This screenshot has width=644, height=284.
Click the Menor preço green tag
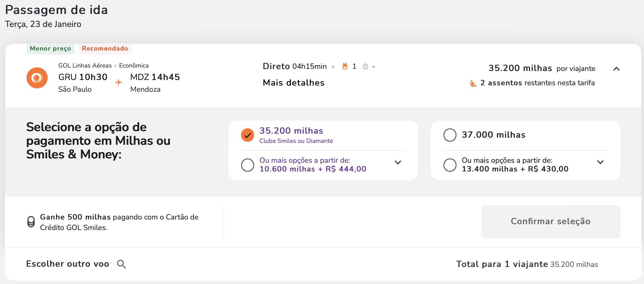coord(51,49)
